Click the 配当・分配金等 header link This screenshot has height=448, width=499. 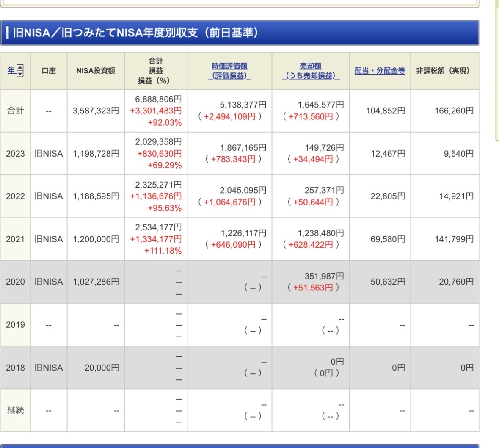coord(380,71)
